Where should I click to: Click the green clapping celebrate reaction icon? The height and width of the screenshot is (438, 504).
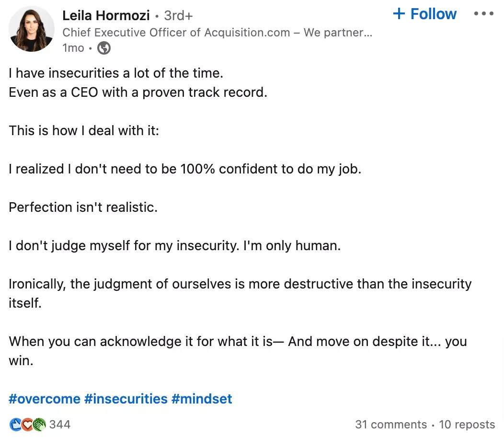(x=40, y=424)
